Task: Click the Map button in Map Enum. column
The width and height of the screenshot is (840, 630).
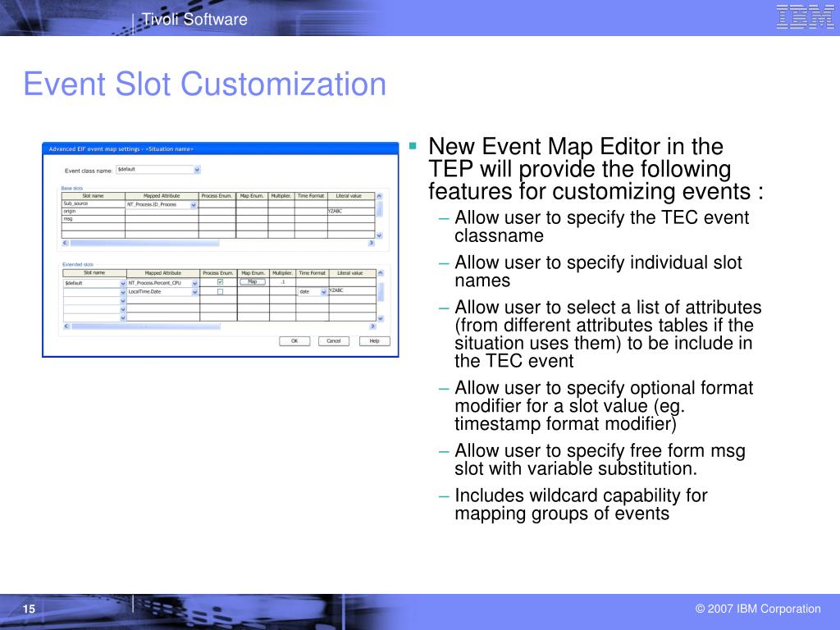Action: click(x=253, y=282)
